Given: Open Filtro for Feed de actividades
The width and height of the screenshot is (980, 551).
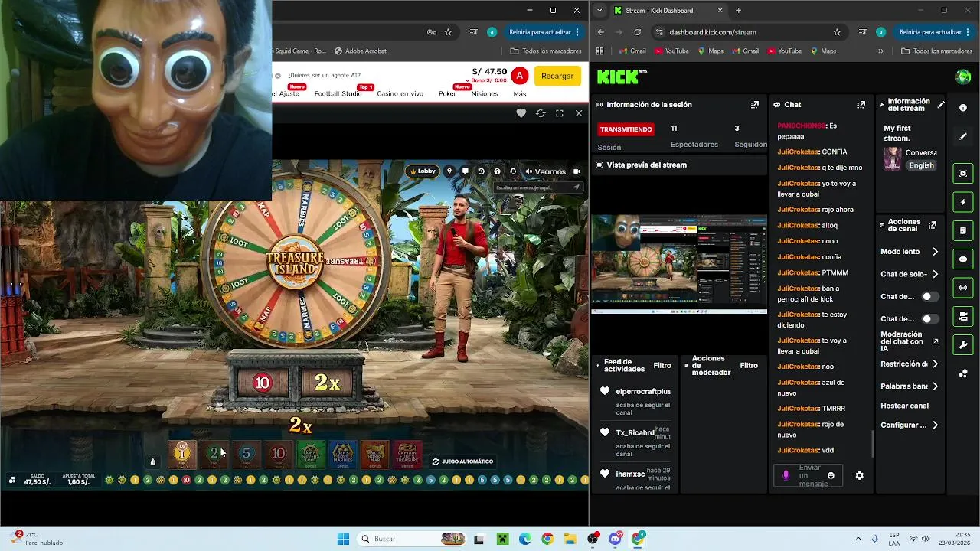Looking at the screenshot, I should click(x=662, y=366).
